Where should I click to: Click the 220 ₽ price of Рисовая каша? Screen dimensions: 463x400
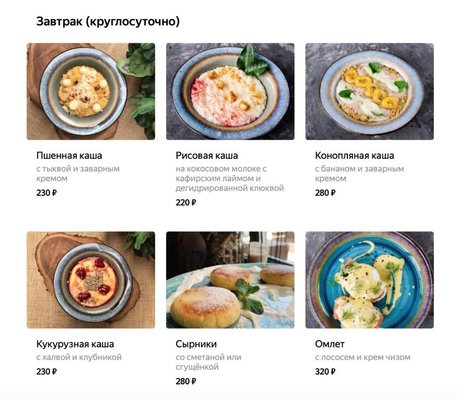pos(186,202)
